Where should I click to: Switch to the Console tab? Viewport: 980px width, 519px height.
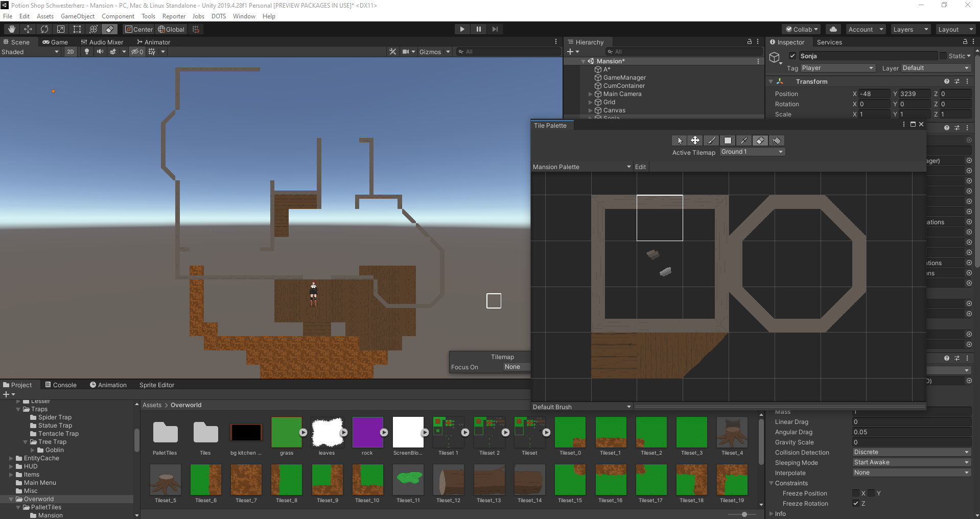click(61, 385)
